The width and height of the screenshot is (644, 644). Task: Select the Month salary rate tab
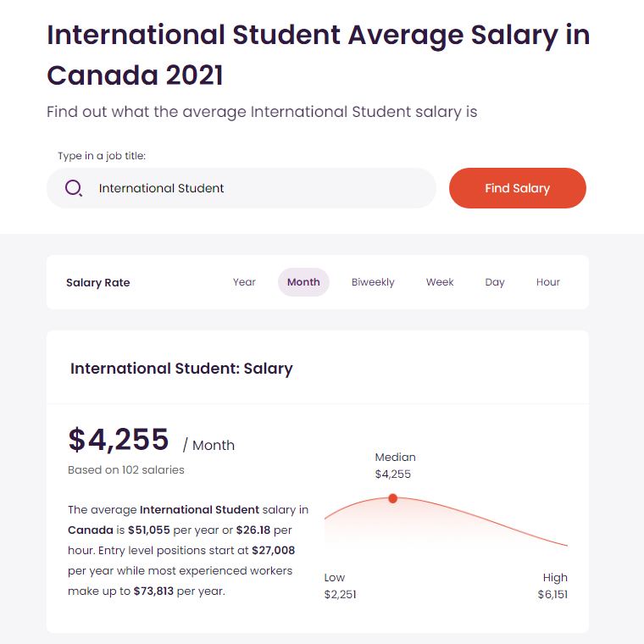coord(303,282)
